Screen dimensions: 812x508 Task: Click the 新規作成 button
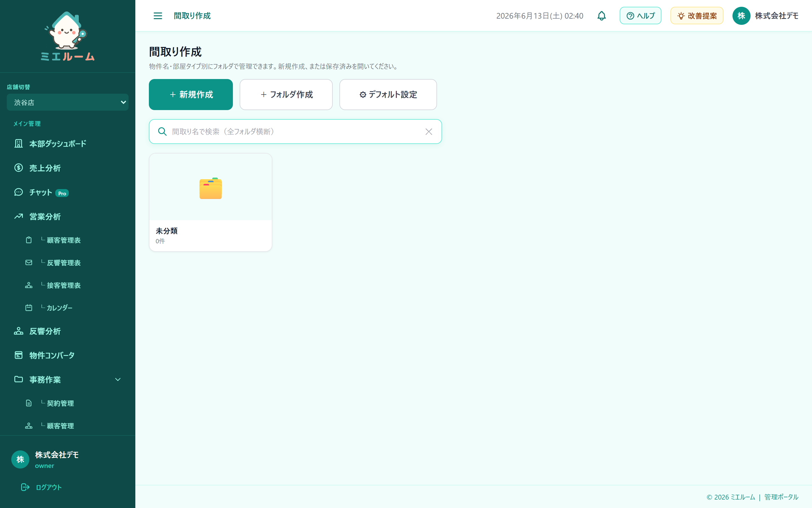coord(191,95)
